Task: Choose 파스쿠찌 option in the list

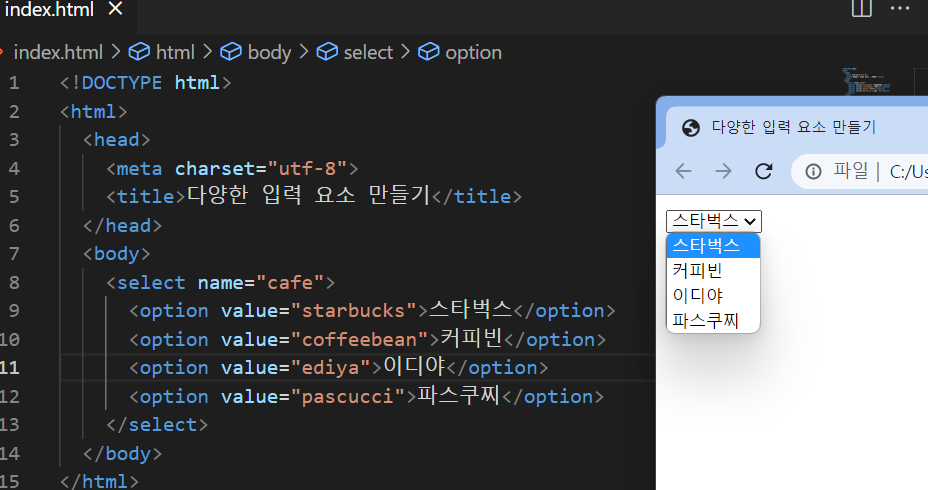Action: tap(713, 320)
